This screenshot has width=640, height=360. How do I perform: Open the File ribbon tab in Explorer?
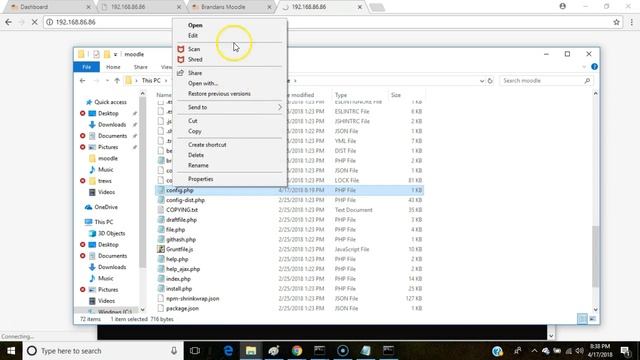[87, 67]
